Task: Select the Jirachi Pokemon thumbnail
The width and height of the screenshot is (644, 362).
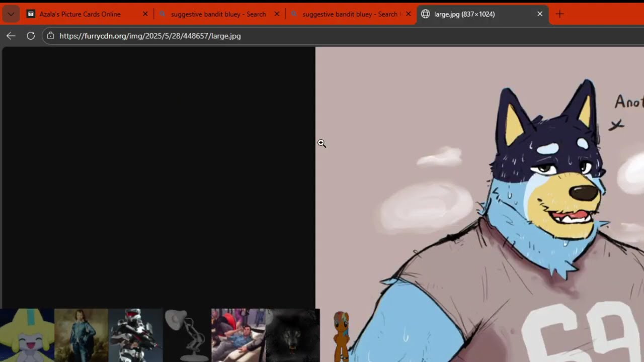Action: click(27, 335)
